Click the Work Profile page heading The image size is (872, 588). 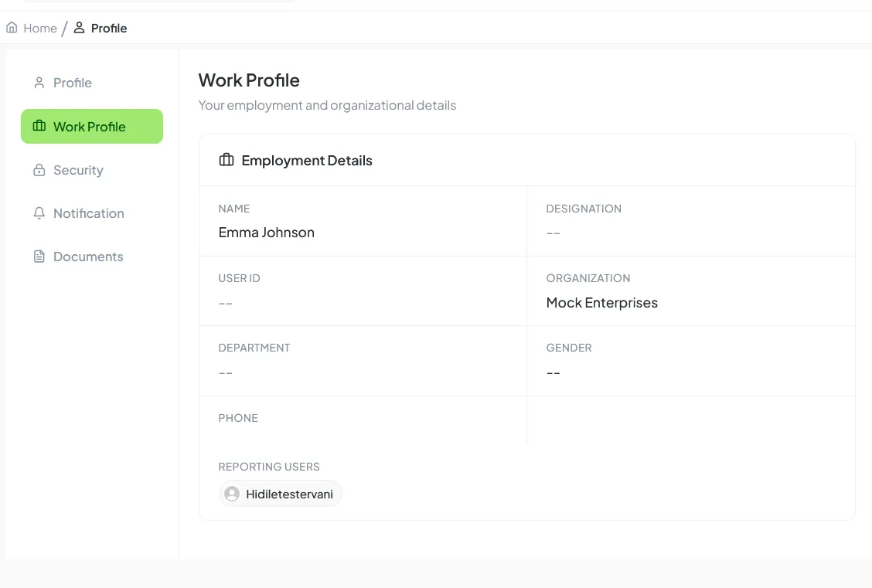pyautogui.click(x=249, y=80)
